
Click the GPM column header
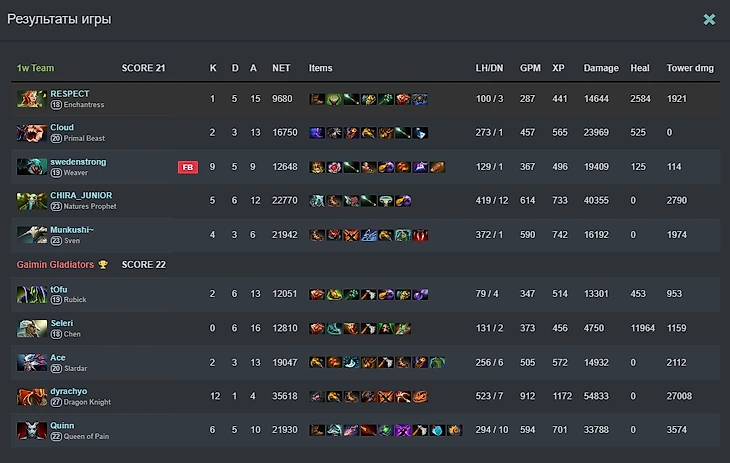[530, 68]
